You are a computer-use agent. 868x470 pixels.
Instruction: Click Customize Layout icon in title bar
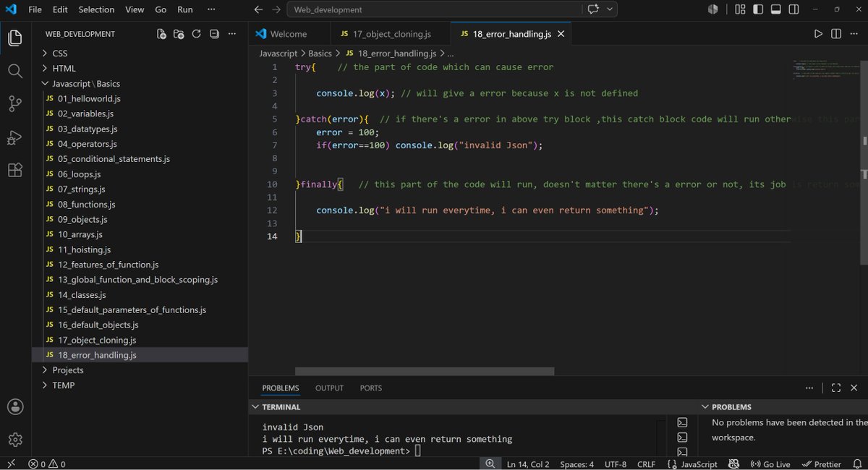[x=740, y=9]
